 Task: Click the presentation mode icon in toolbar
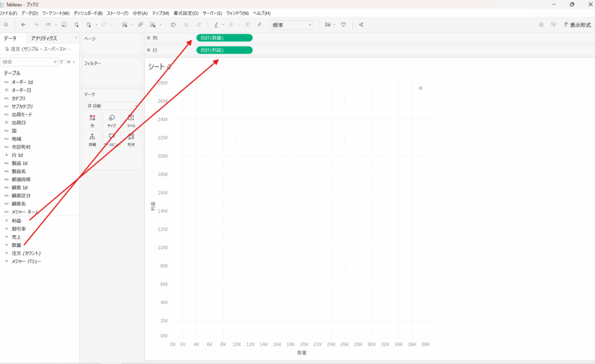click(x=343, y=25)
